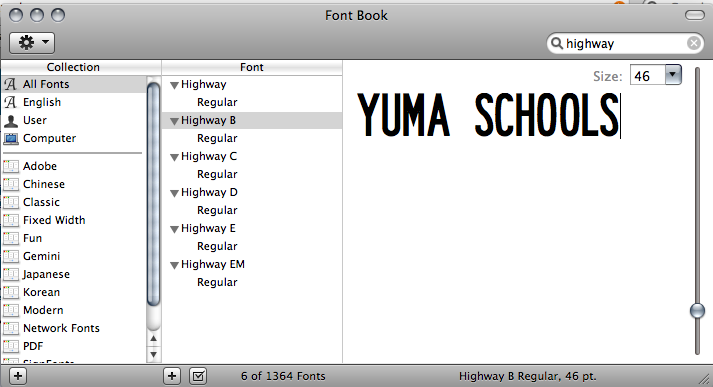Select the User collection icon
The image size is (713, 387).
click(x=11, y=120)
